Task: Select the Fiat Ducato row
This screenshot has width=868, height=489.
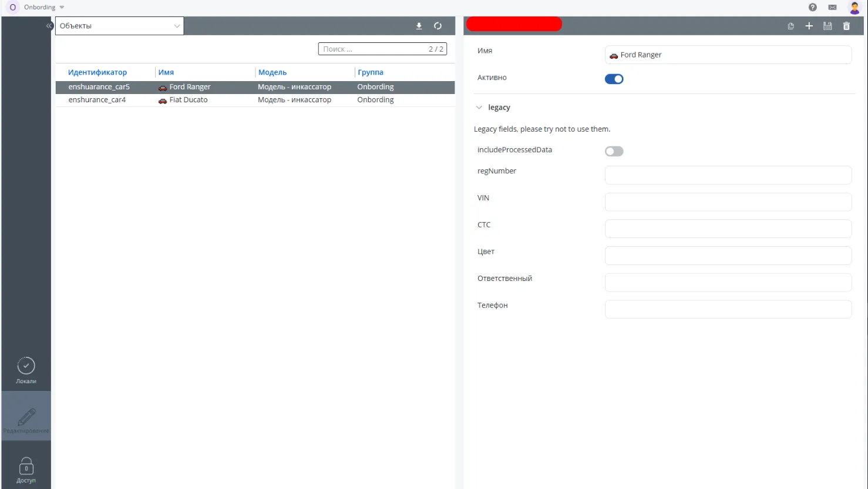Action: 188,100
